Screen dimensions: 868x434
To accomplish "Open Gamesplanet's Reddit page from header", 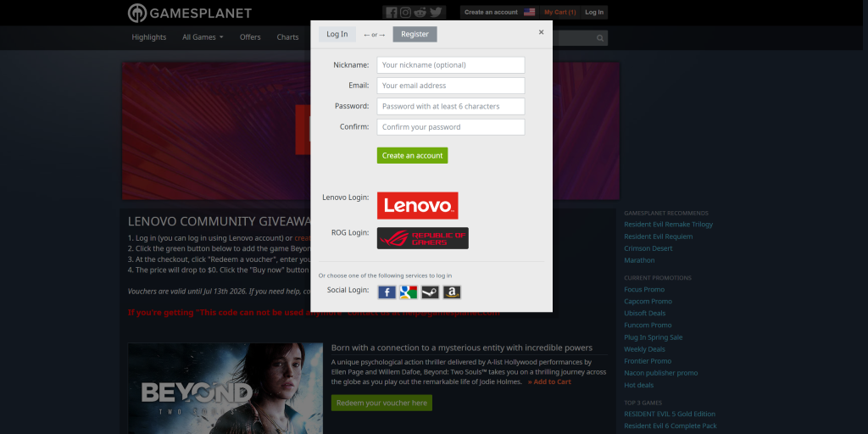I will (x=420, y=13).
